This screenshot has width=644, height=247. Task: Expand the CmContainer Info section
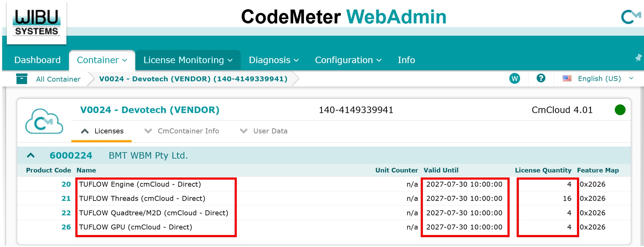coord(182,131)
